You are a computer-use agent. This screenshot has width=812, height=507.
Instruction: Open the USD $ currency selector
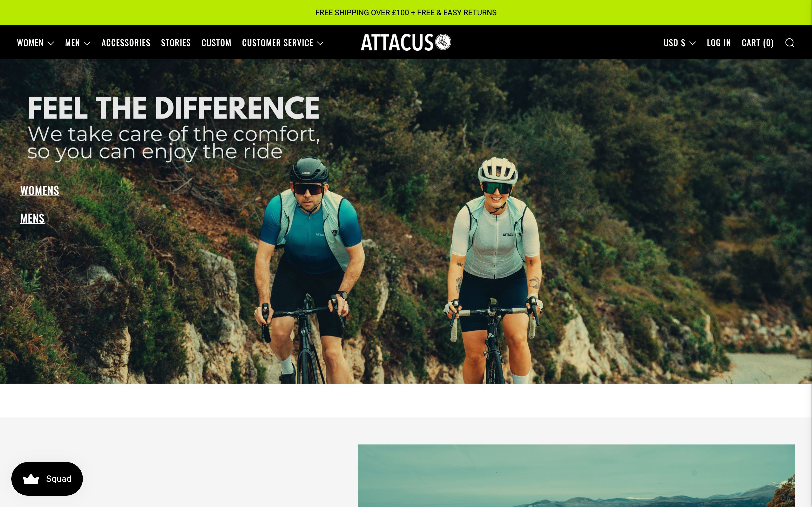(679, 43)
